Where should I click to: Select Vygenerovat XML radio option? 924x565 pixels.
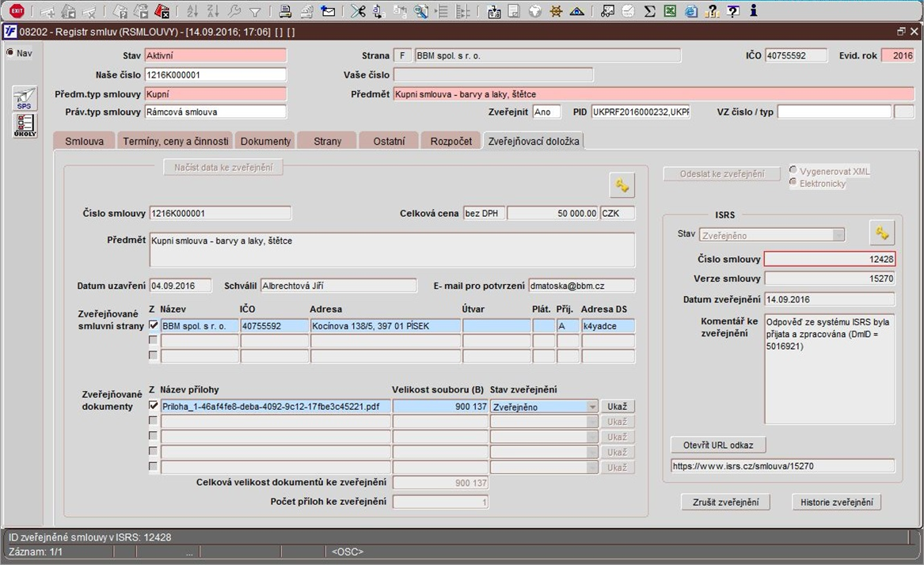793,169
